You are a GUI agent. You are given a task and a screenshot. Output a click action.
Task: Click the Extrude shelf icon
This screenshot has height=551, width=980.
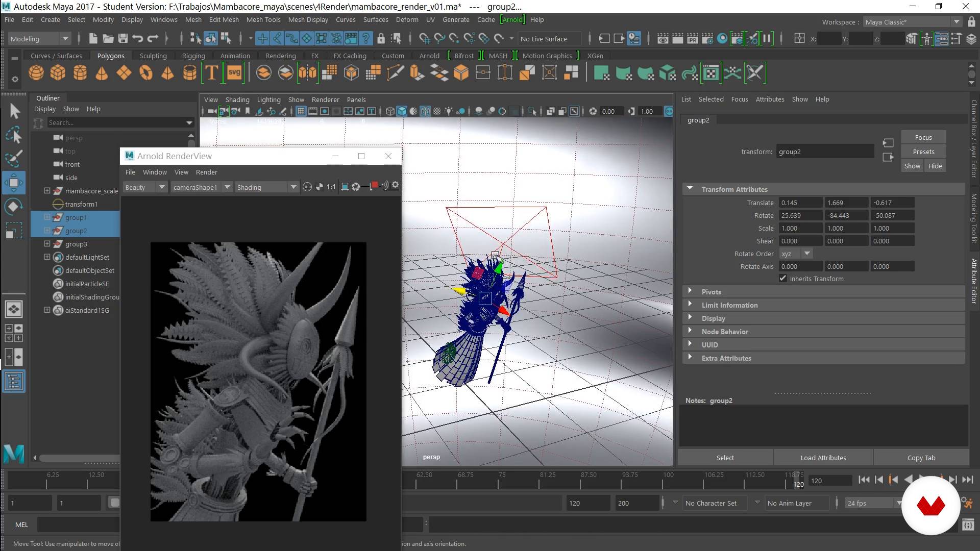pyautogui.click(x=417, y=73)
